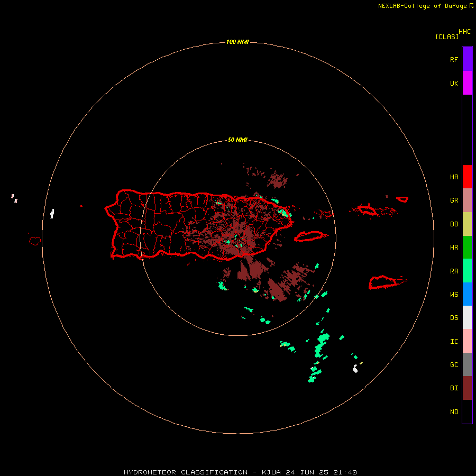The height and width of the screenshot is (476, 476).
Task: Click the St. Croix island outline
Action: click(x=383, y=282)
